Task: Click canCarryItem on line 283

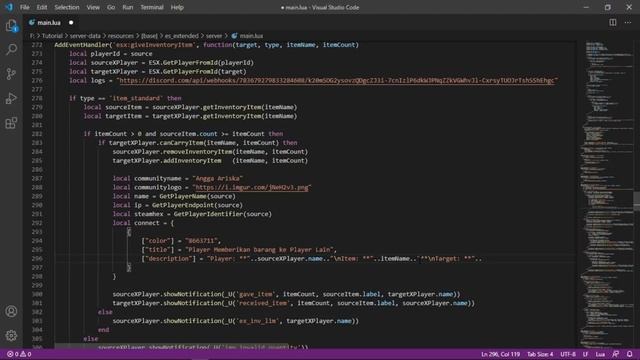Action: pos(181,143)
